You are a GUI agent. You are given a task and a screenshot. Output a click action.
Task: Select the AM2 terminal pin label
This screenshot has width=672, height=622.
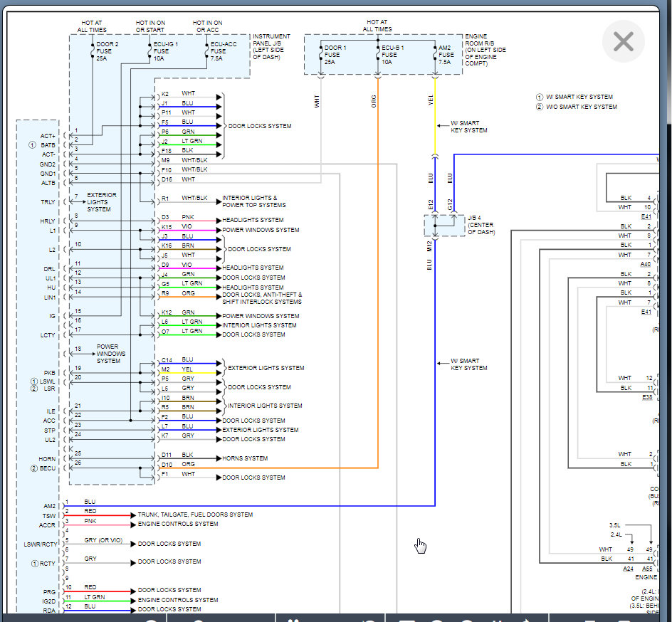pyautogui.click(x=48, y=506)
